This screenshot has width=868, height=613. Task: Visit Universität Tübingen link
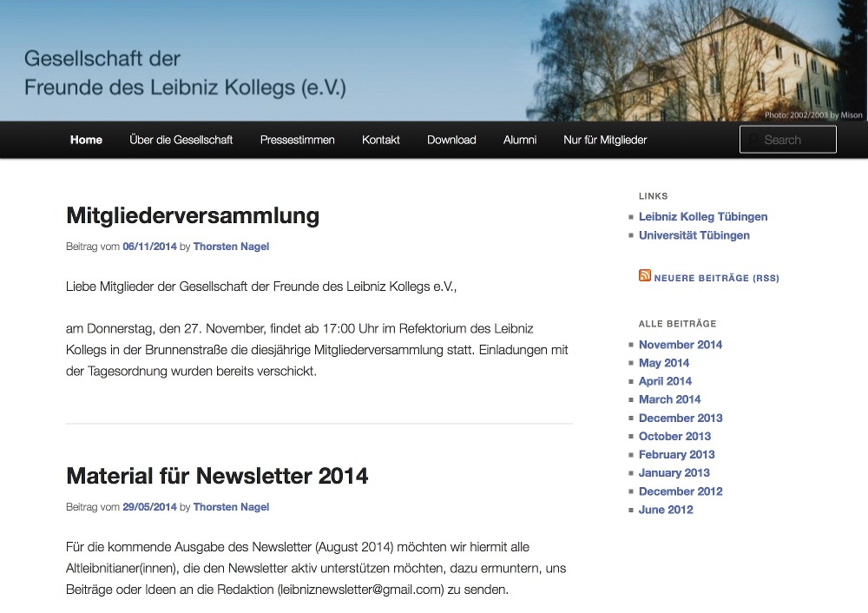(694, 235)
